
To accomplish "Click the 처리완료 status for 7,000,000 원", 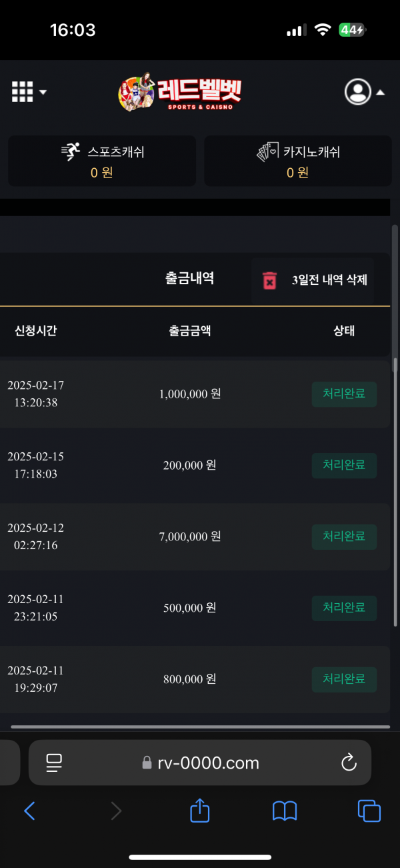I will pos(344,537).
